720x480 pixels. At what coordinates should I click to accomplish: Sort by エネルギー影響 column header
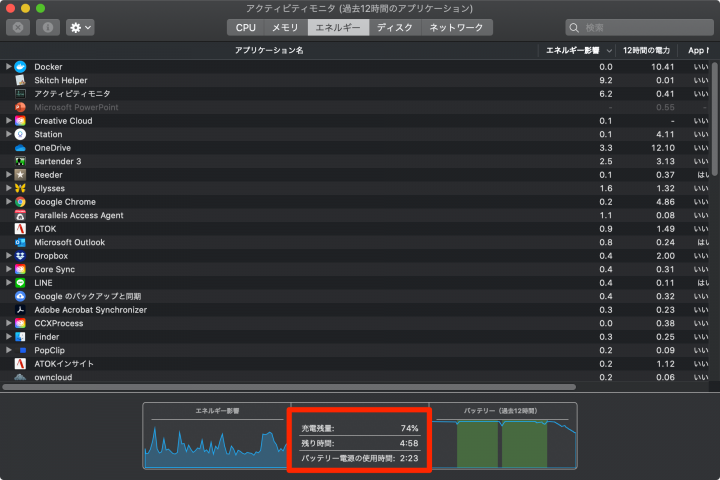click(x=578, y=51)
